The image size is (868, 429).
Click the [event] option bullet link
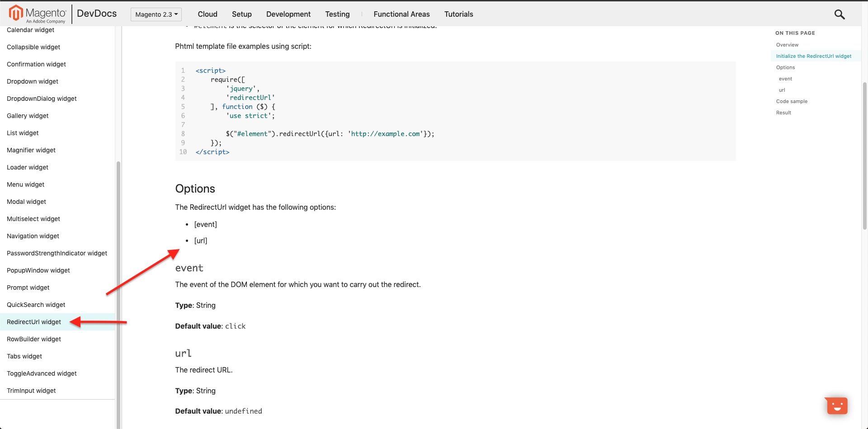pos(206,224)
